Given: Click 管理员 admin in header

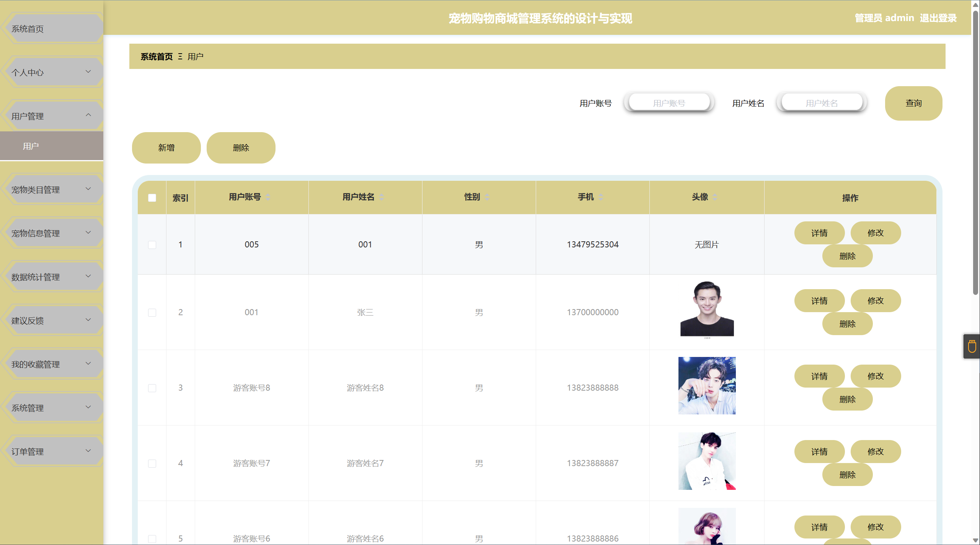Looking at the screenshot, I should pyautogui.click(x=884, y=18).
